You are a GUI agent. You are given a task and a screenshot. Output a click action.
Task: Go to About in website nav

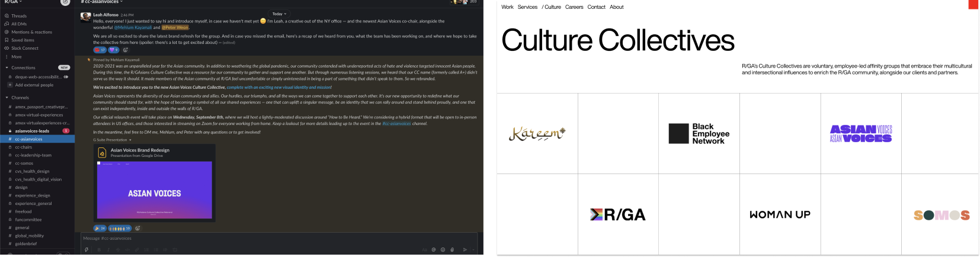[616, 7]
